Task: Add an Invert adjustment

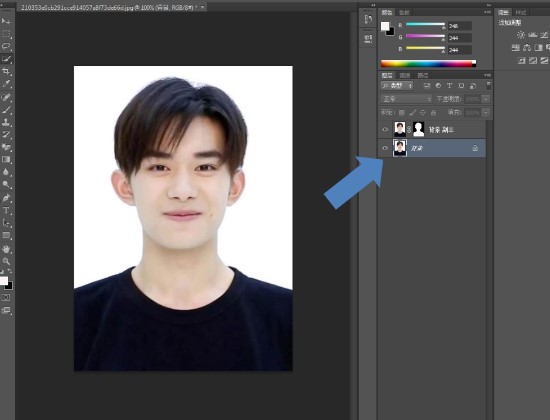Action: [522, 61]
